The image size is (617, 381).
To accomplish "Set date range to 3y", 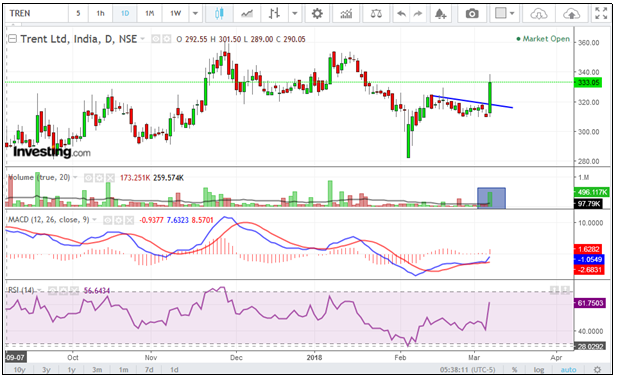I will (x=46, y=370).
